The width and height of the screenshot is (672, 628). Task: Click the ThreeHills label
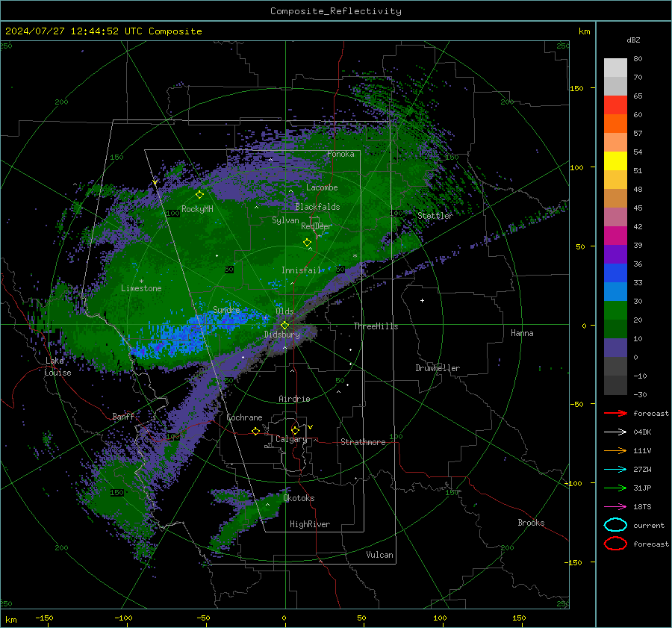pos(376,326)
